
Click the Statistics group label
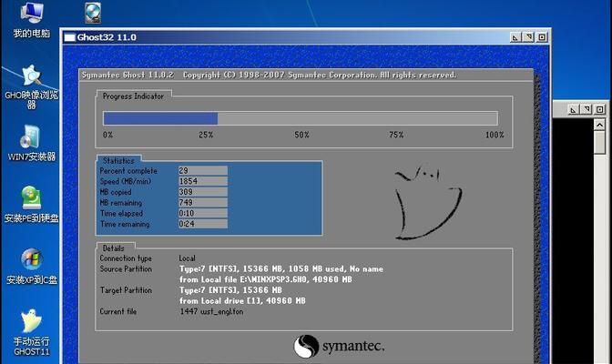click(x=118, y=161)
